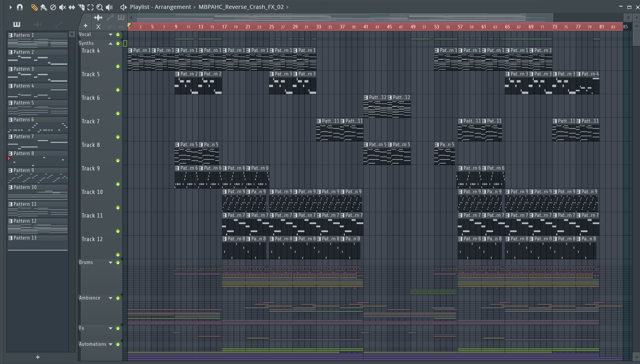The image size is (640, 364).
Task: Expand the Fx track group arrow
Action: click(x=110, y=328)
